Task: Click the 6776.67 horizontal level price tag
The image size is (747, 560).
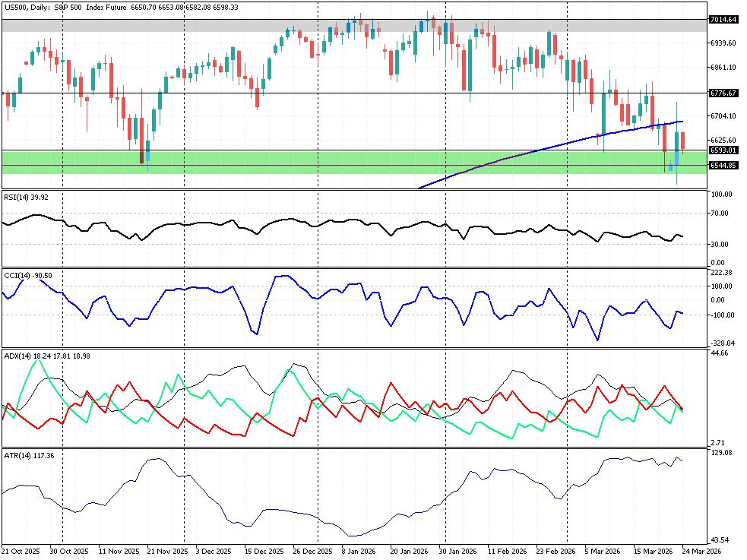Action: click(723, 93)
